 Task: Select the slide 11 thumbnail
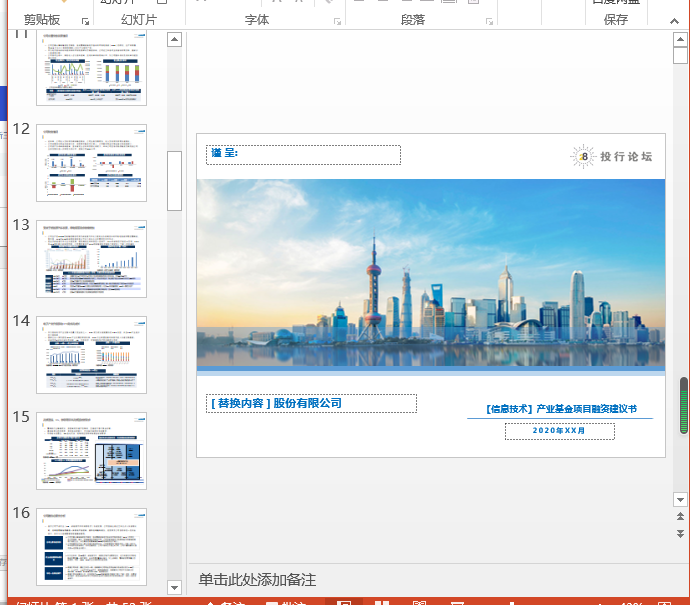coord(92,67)
